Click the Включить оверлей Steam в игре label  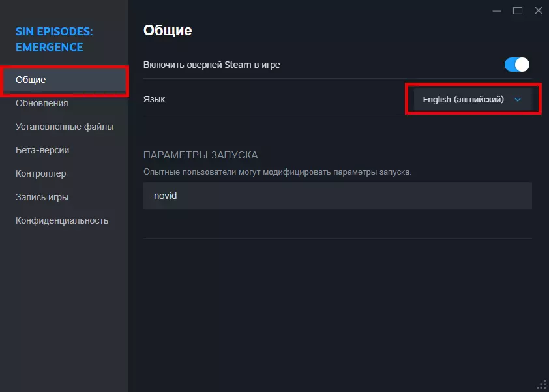(211, 65)
